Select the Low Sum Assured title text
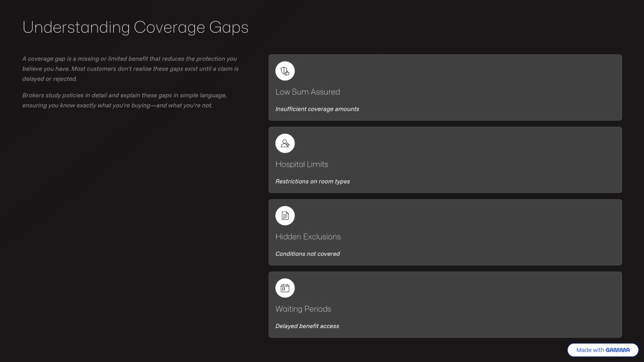Image resolution: width=644 pixels, height=362 pixels. 308,92
